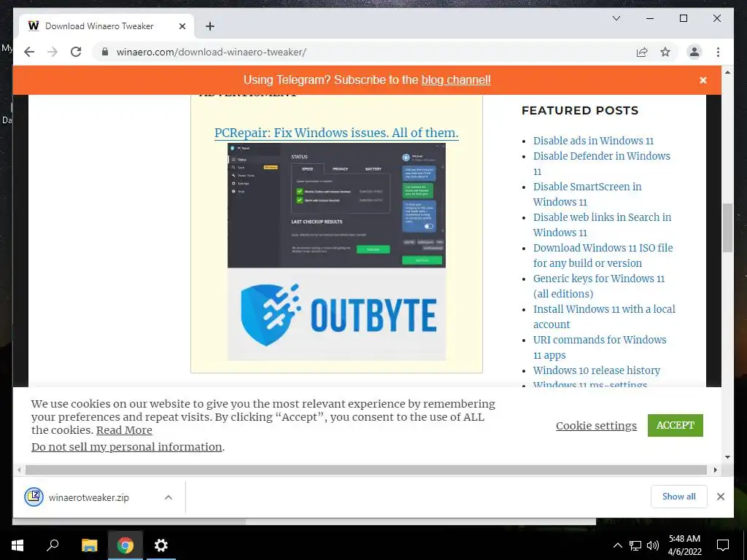Click the horizontal scrollbar thumb
The height and width of the screenshot is (560, 747).
click(x=366, y=470)
